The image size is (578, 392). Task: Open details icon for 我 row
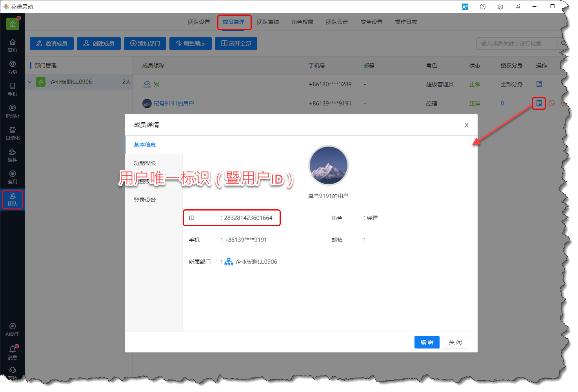pyautogui.click(x=539, y=84)
